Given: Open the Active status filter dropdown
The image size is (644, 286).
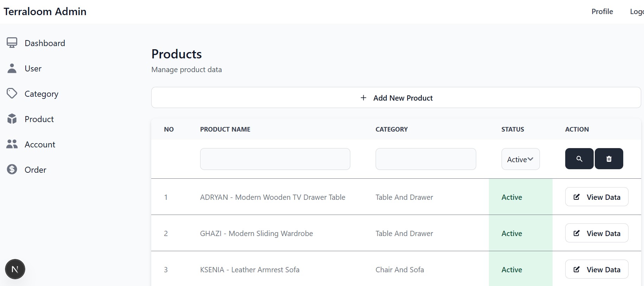Looking at the screenshot, I should point(520,159).
